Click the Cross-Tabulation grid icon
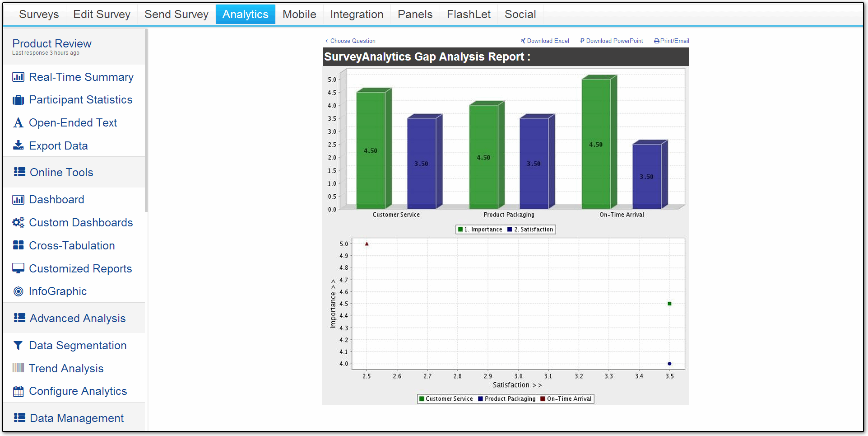The width and height of the screenshot is (868, 436). [x=18, y=245]
